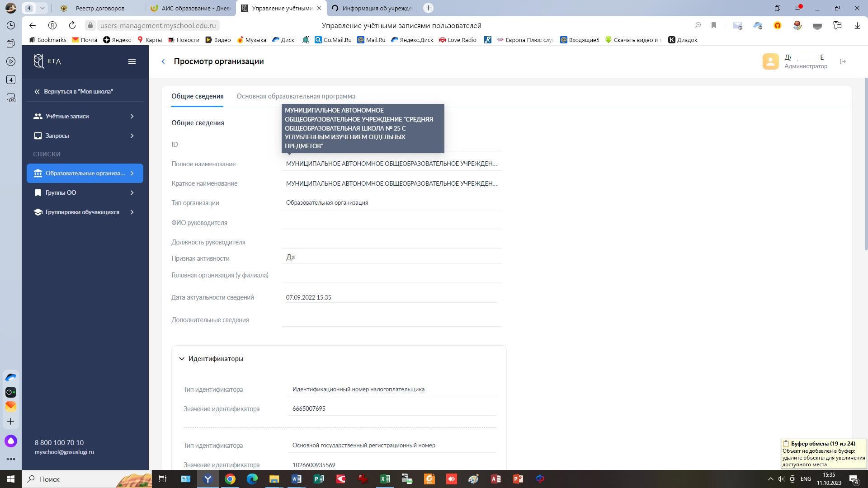Click the back arrow next to Просмотр организации
The image size is (868, 488).
163,61
